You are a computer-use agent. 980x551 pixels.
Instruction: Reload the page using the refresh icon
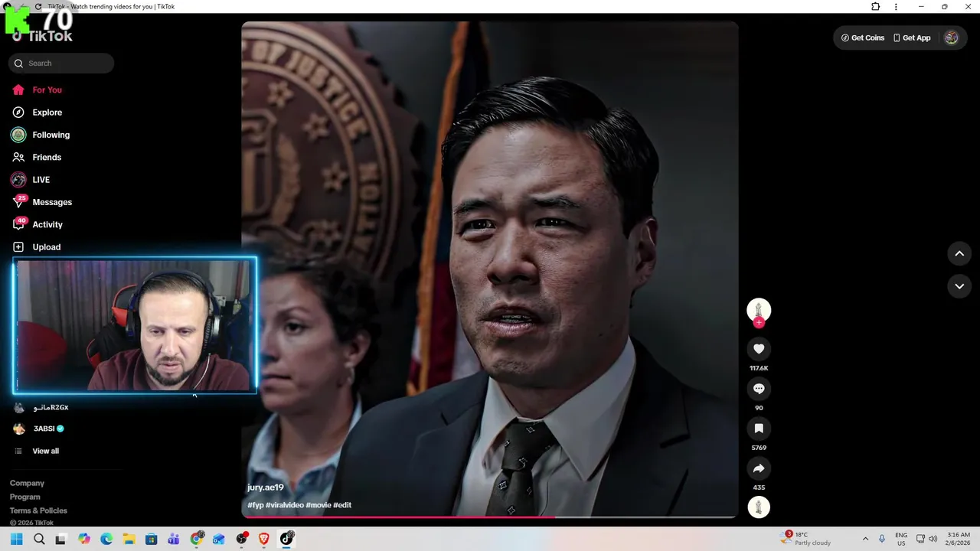tap(38, 7)
